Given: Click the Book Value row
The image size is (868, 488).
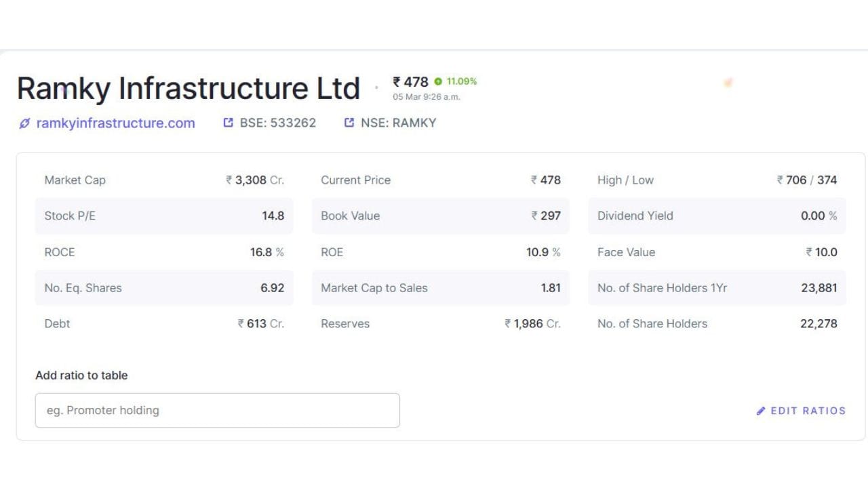Looking at the screenshot, I should [x=440, y=216].
